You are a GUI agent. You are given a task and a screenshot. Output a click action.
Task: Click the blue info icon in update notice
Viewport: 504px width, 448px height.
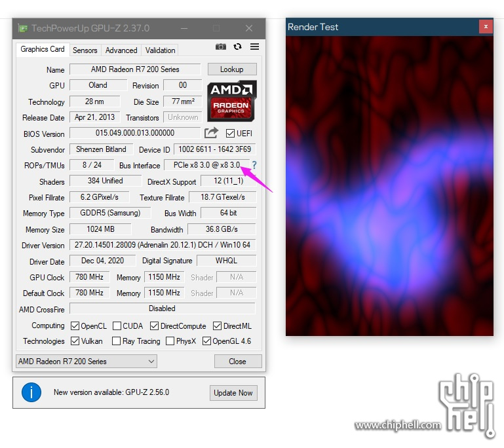click(31, 392)
